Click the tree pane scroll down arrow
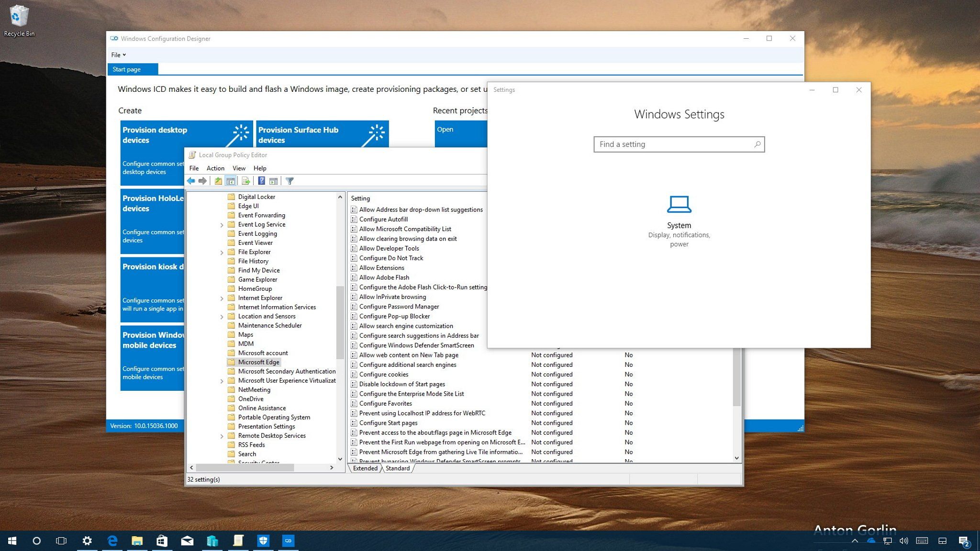The height and width of the screenshot is (551, 980). coord(340,459)
